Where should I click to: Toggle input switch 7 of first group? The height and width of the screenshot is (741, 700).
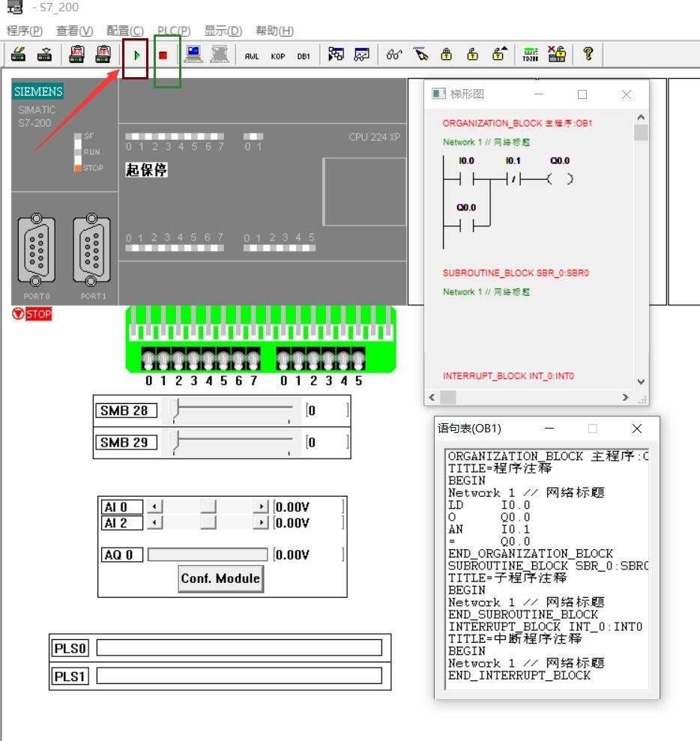click(x=254, y=359)
